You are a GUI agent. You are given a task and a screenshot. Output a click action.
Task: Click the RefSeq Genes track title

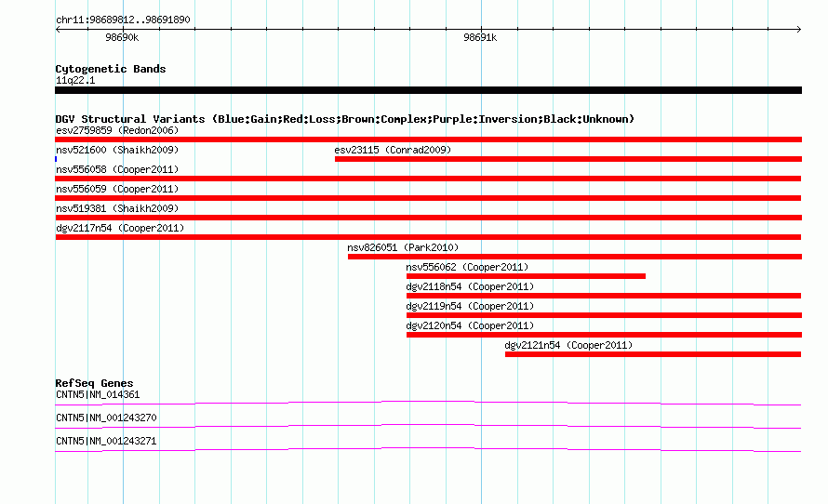click(95, 383)
